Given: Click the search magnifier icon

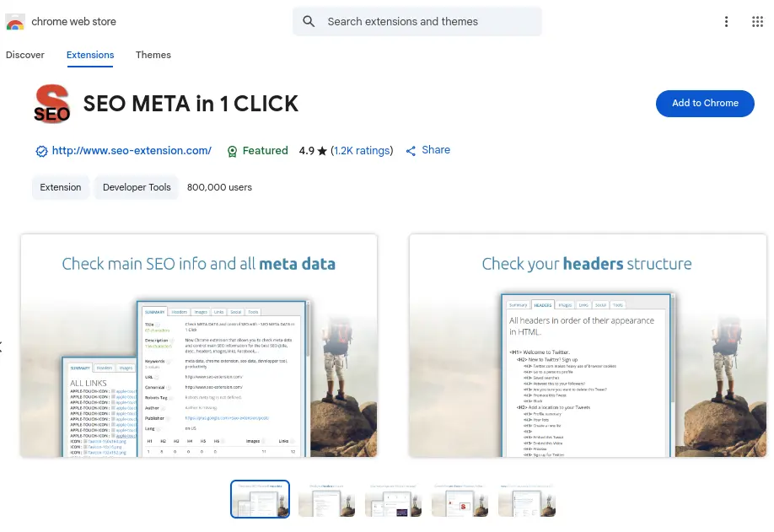Looking at the screenshot, I should point(309,21).
